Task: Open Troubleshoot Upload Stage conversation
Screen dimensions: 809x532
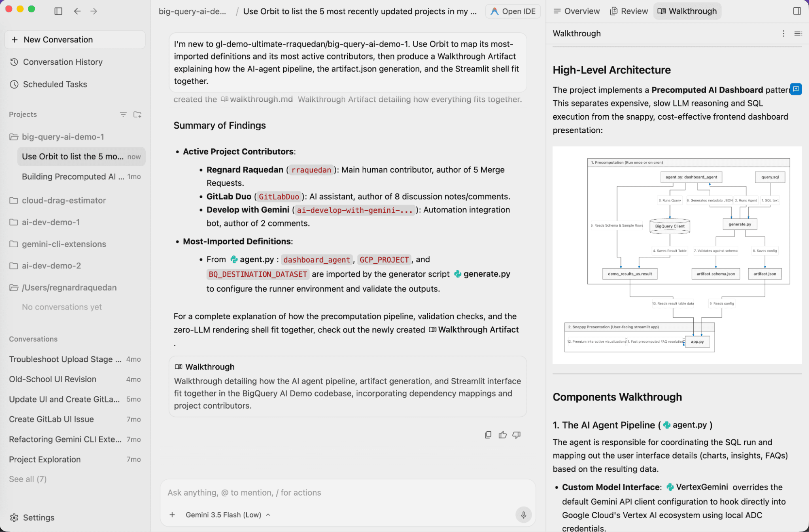Action: tap(75, 359)
